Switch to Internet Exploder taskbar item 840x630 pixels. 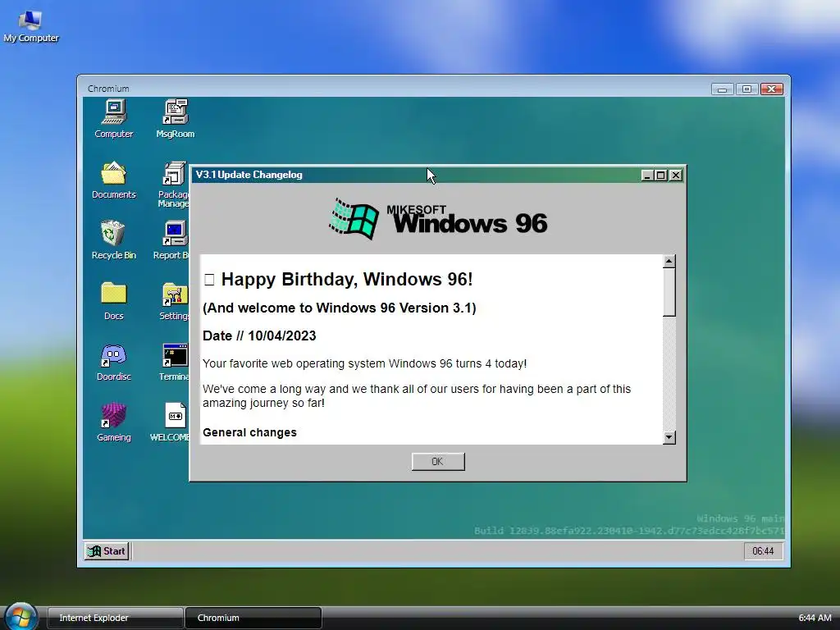(115, 618)
